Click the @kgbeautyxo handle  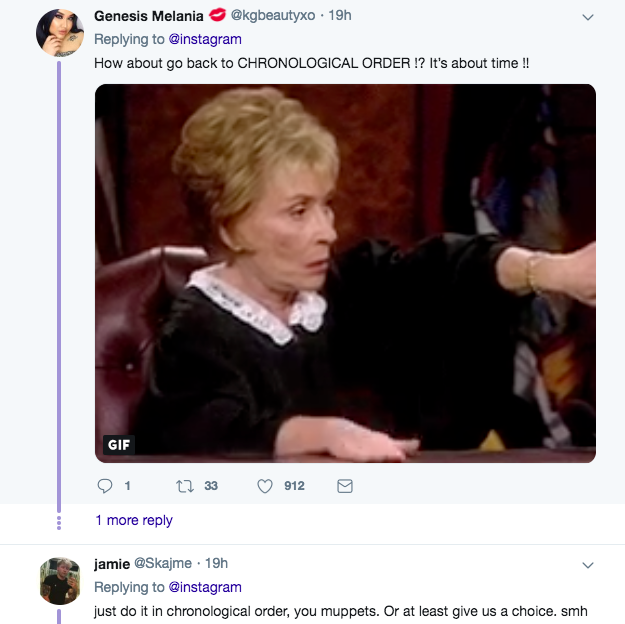pyautogui.click(x=278, y=16)
